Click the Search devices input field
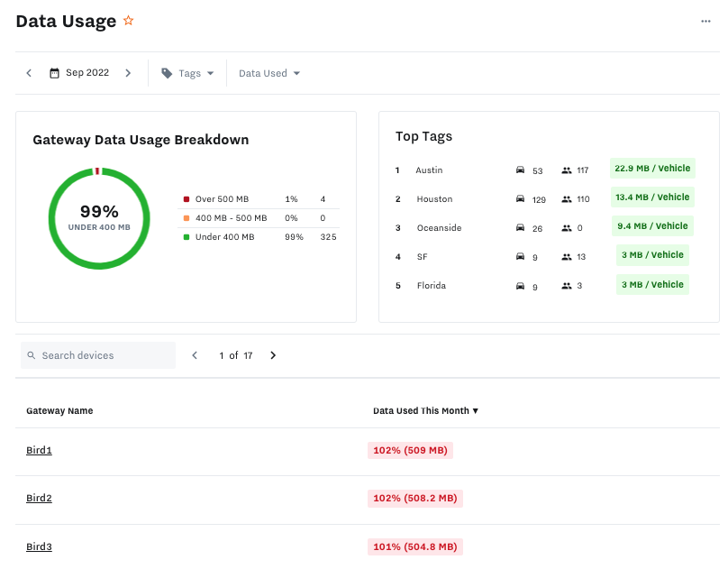The width and height of the screenshot is (728, 569). (x=98, y=355)
